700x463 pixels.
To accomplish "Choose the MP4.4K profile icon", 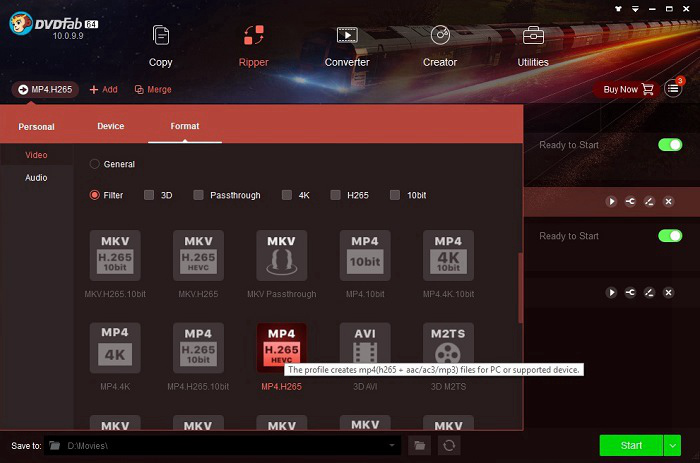I will pos(115,348).
